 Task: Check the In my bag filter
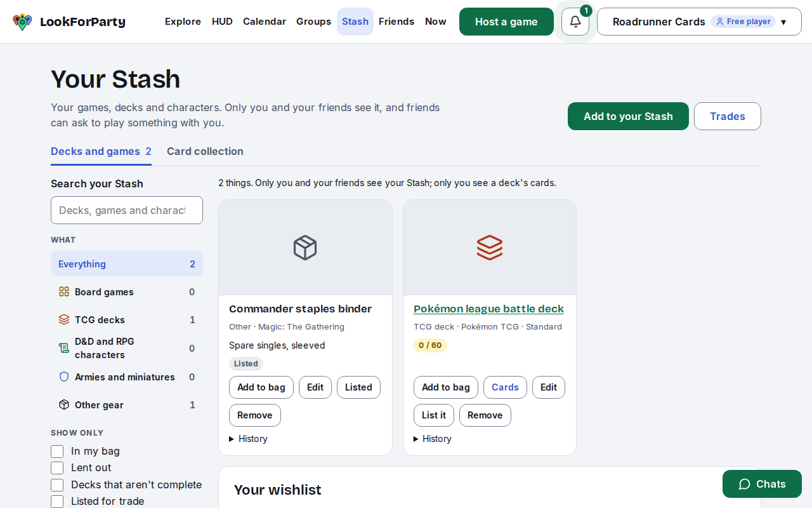[x=57, y=451]
